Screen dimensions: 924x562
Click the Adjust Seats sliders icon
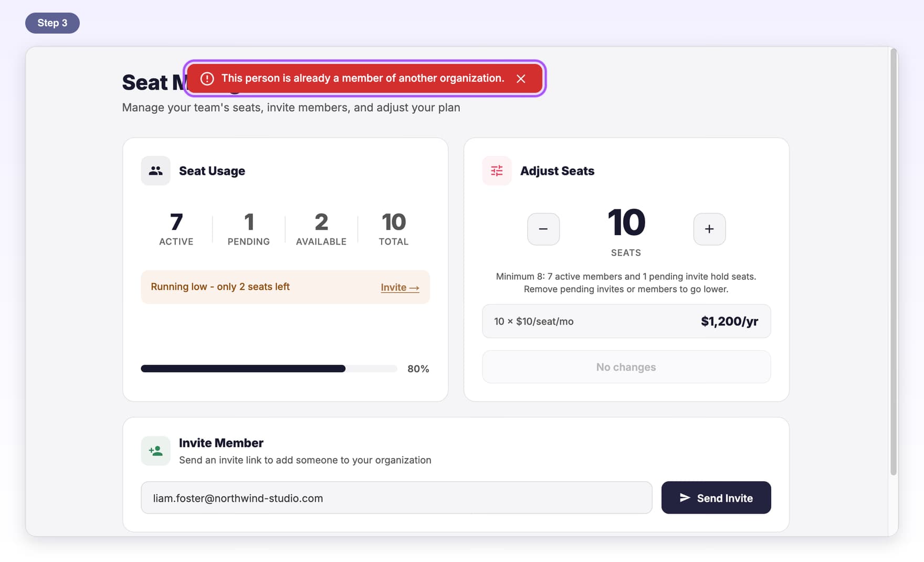497,171
